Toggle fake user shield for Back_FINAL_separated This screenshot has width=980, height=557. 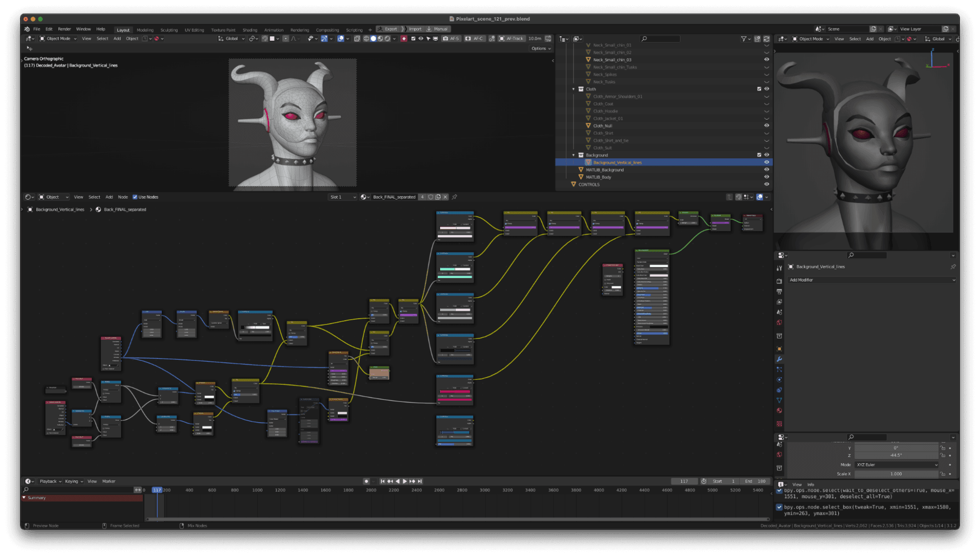coord(430,197)
